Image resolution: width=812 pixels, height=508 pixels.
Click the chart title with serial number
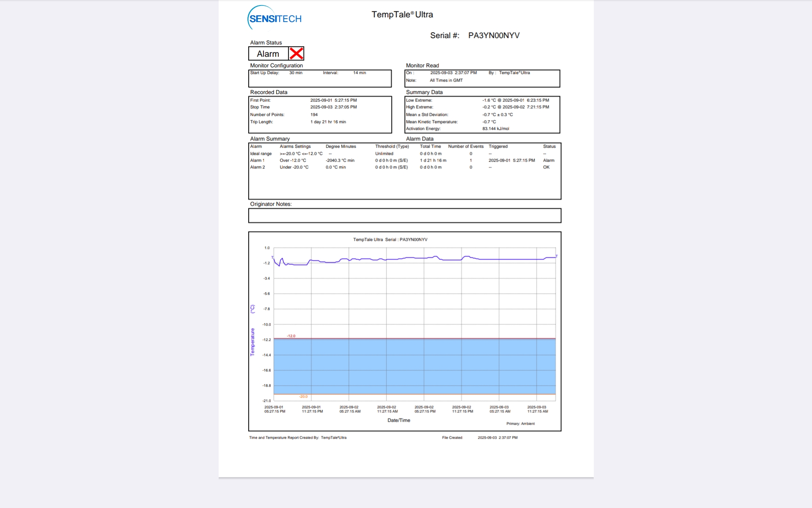point(390,240)
